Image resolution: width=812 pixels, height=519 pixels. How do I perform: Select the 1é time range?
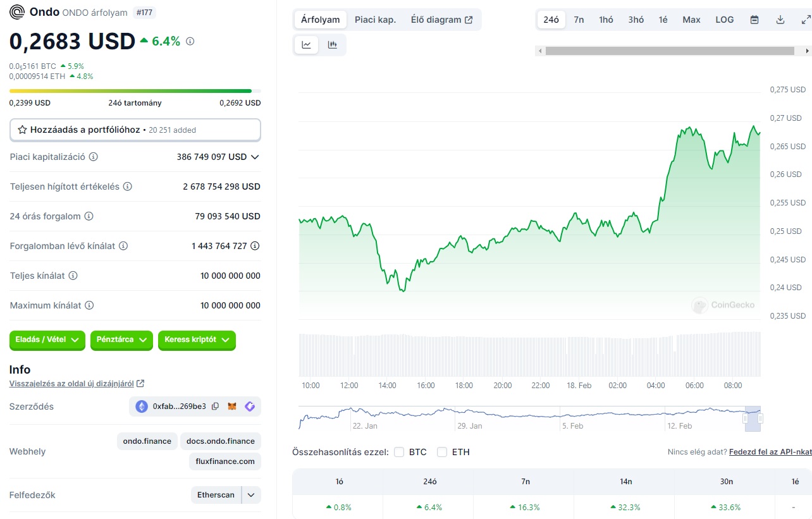pyautogui.click(x=663, y=20)
